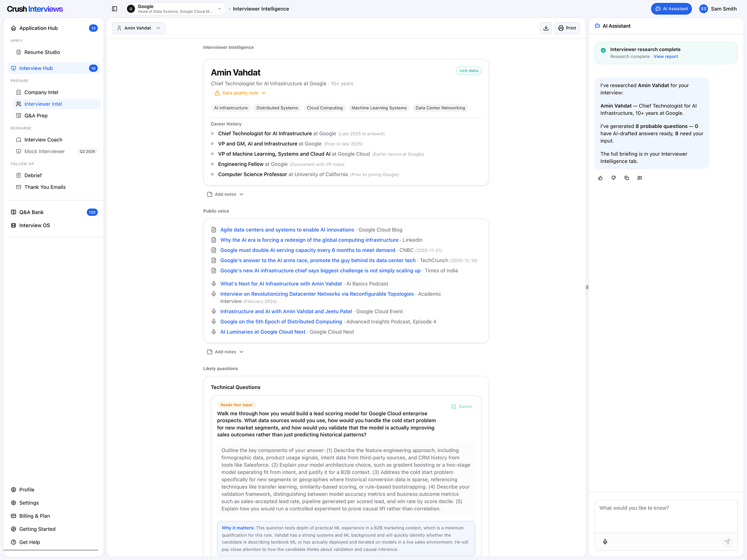747x560 pixels.
Task: Click the 'Data Center Networking' tag
Action: pyautogui.click(x=440, y=108)
